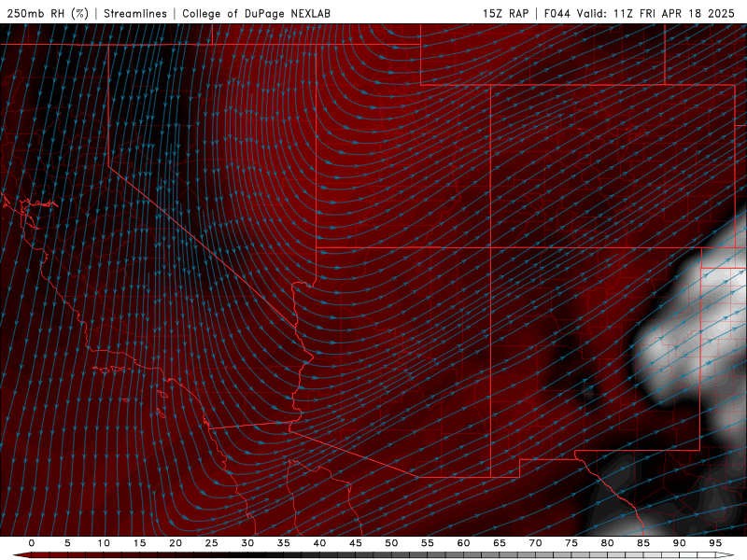
Task: Click the colorbar tick label '95'
Action: coord(715,543)
